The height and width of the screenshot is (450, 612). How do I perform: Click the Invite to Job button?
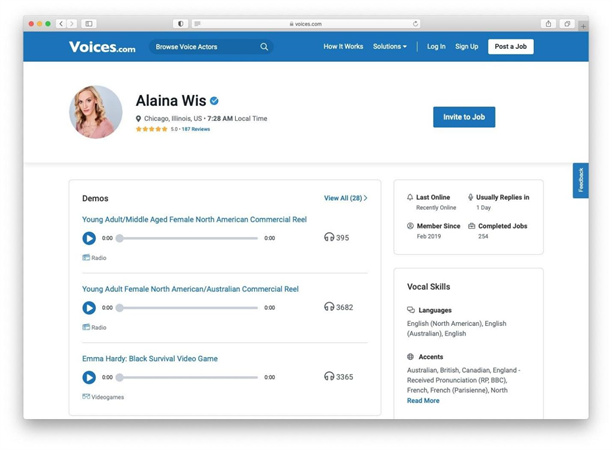(464, 117)
